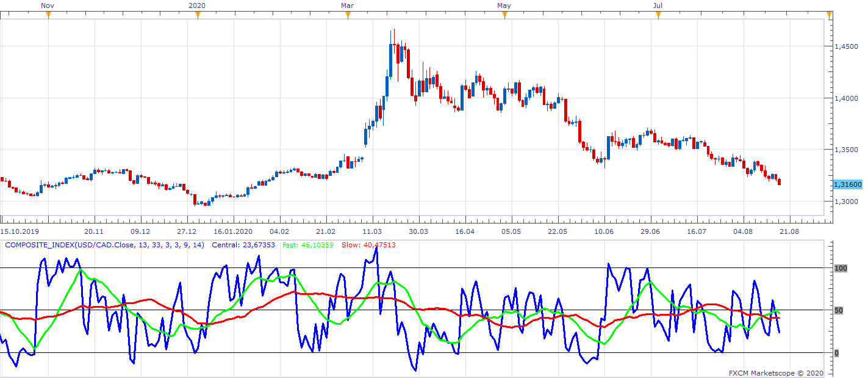Click the 04.08 date label
Viewport: 868px width, 378px height.
pos(743,232)
